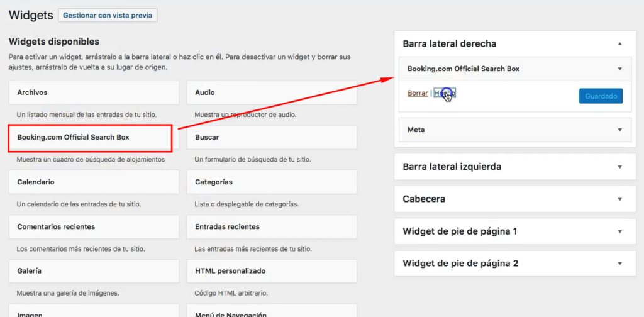This screenshot has height=317, width=644.
Task: Expand Widget de pie de página 2
Action: (x=515, y=263)
